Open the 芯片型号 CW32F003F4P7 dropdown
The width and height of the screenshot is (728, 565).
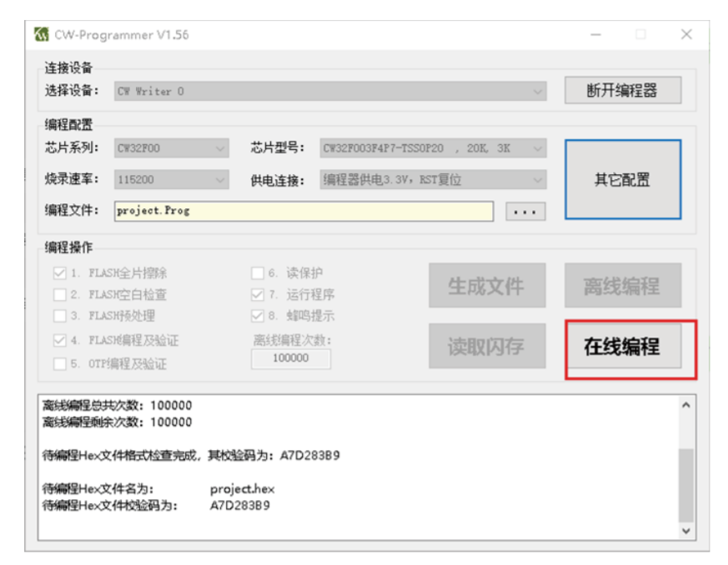coord(433,148)
